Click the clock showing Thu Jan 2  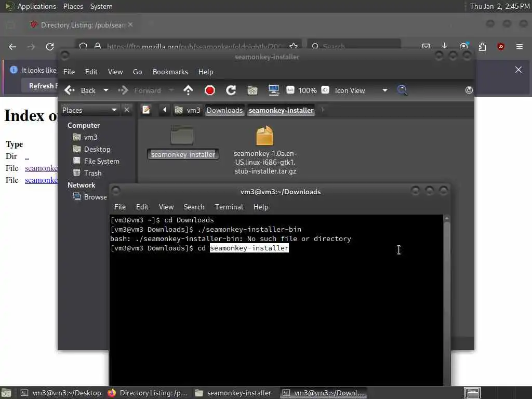(x=499, y=6)
